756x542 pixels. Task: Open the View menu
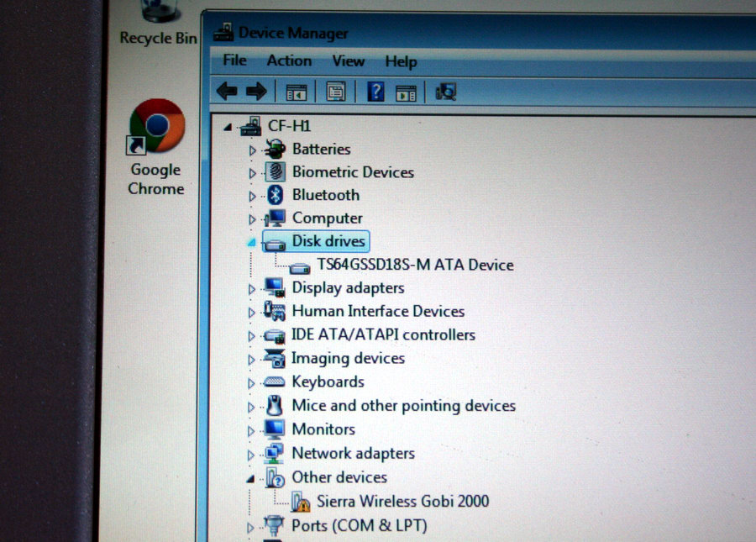click(x=348, y=61)
